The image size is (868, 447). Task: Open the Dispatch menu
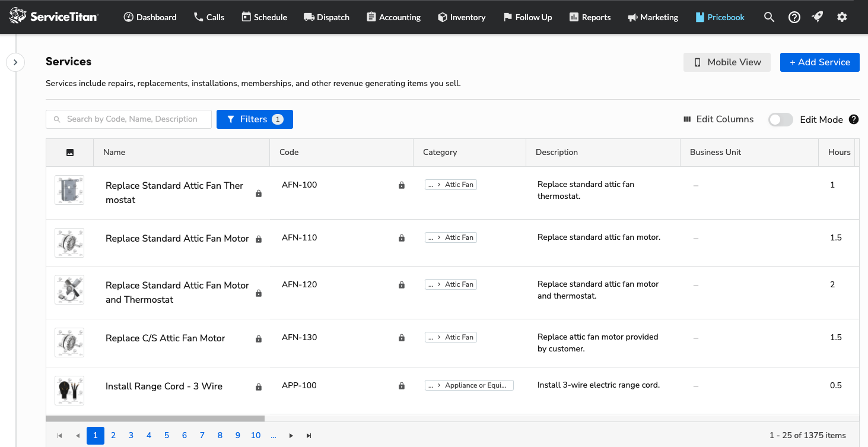(326, 17)
